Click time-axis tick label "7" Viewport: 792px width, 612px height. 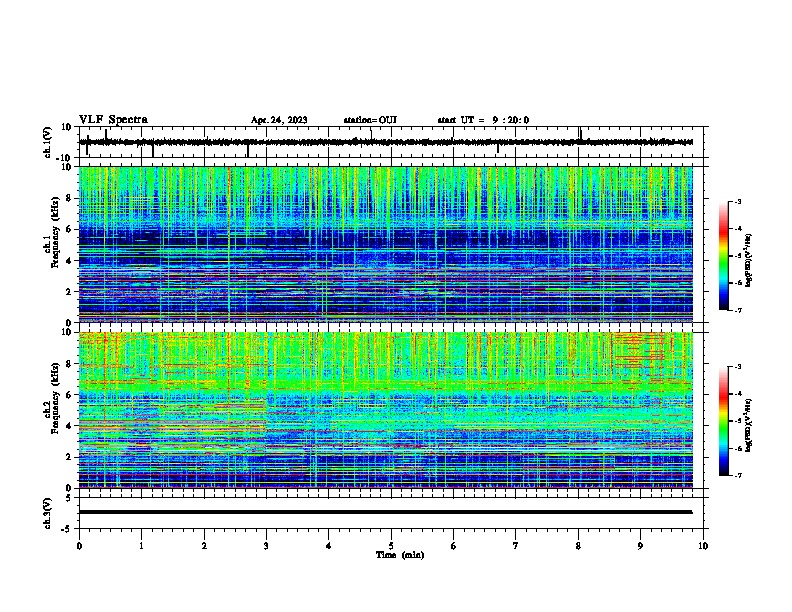[516, 546]
